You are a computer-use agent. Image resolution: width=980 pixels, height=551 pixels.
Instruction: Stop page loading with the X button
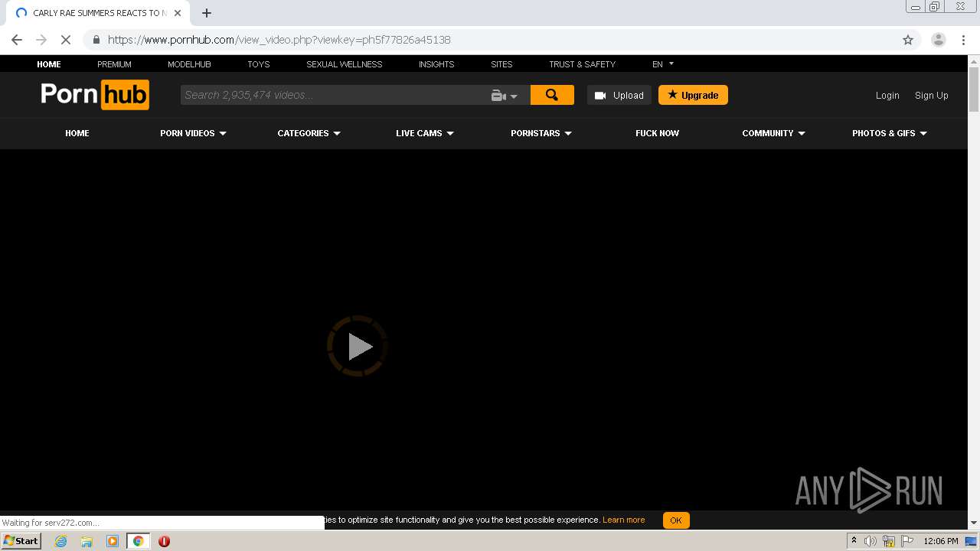tap(66, 40)
